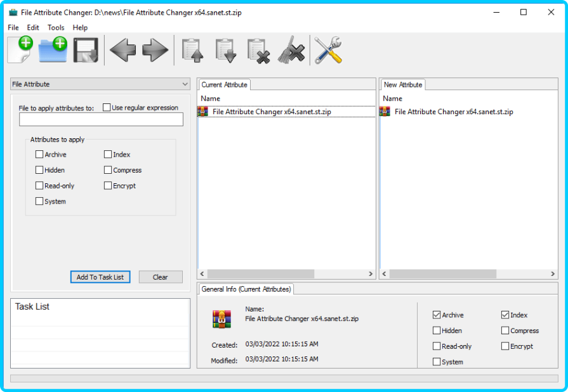The width and height of the screenshot is (568, 392).
Task: Click the forward arrow navigation icon
Action: (154, 49)
